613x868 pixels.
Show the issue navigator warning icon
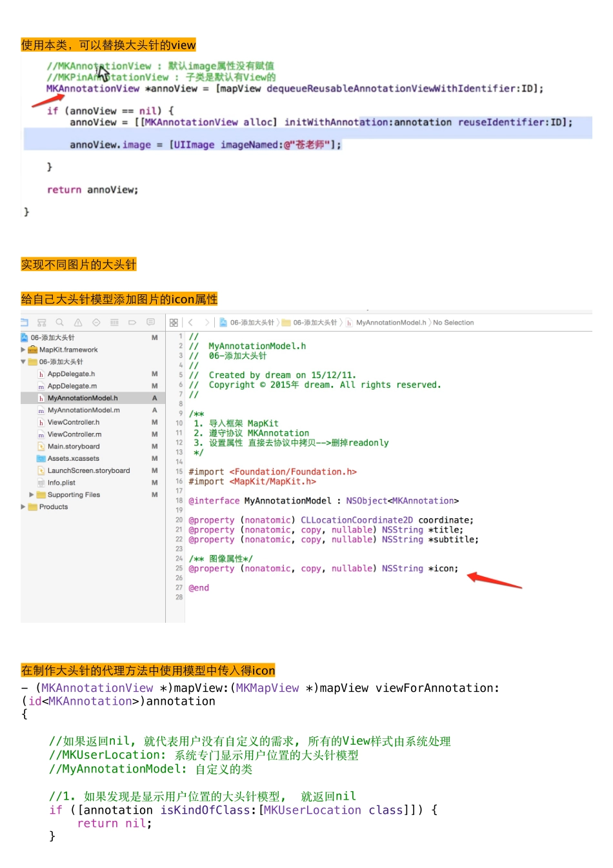pyautogui.click(x=78, y=322)
